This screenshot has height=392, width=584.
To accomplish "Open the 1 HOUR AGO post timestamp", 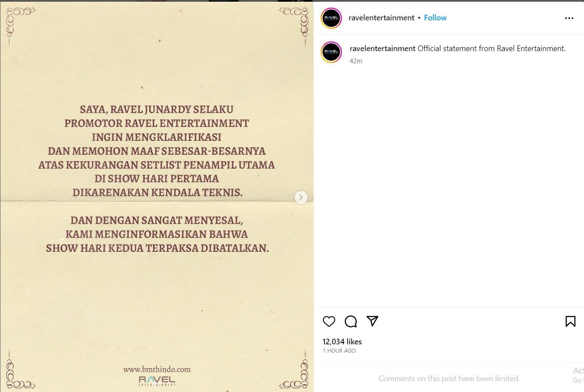I will coord(339,351).
